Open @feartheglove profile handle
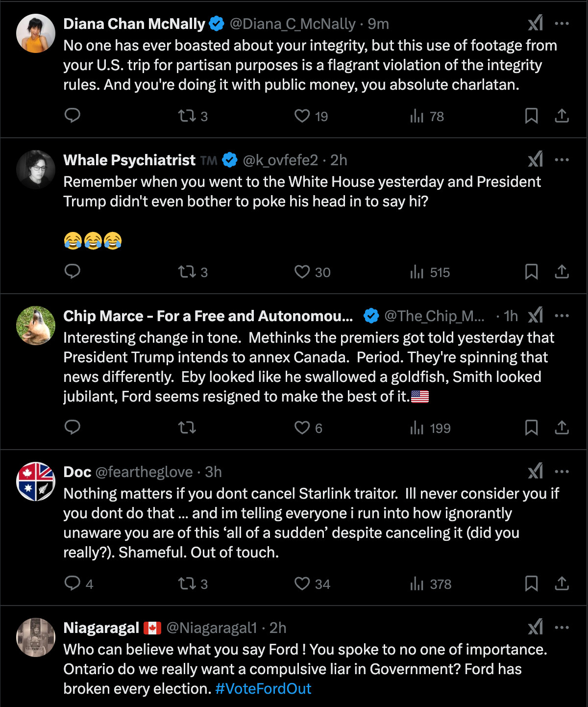This screenshot has height=707, width=588. click(144, 472)
